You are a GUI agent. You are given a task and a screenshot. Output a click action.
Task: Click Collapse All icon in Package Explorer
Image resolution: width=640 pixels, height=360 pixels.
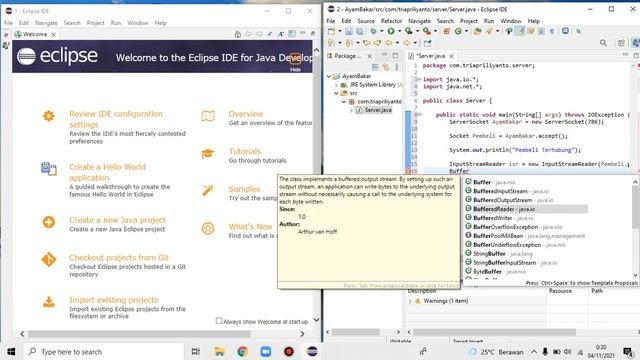375,67
